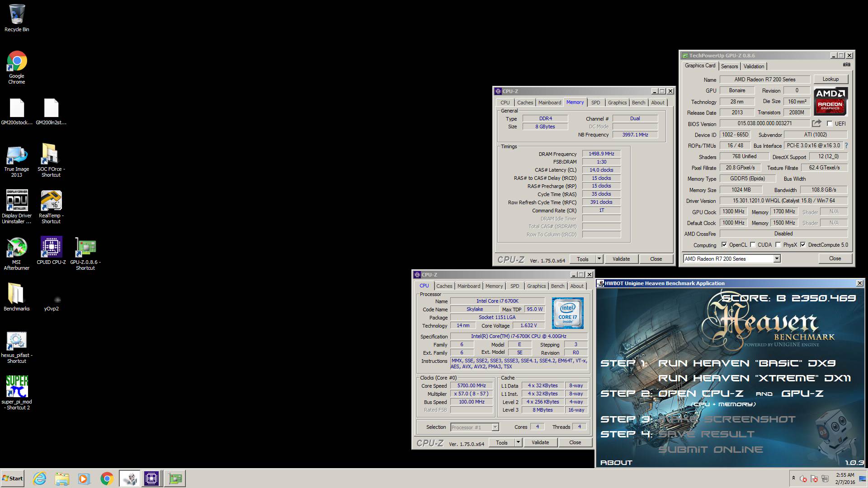Image resolution: width=868 pixels, height=488 pixels.
Task: Click the Core Speed 5700.00 MHz value
Action: pos(472,386)
